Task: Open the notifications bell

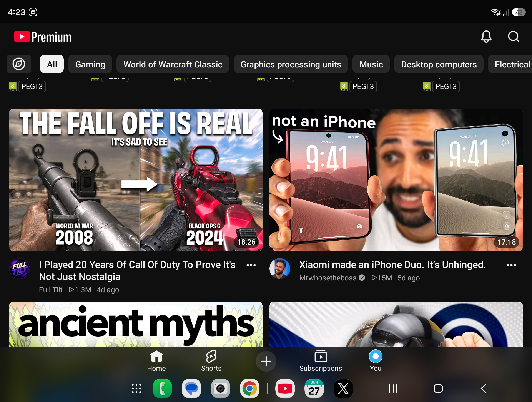Action: click(486, 37)
